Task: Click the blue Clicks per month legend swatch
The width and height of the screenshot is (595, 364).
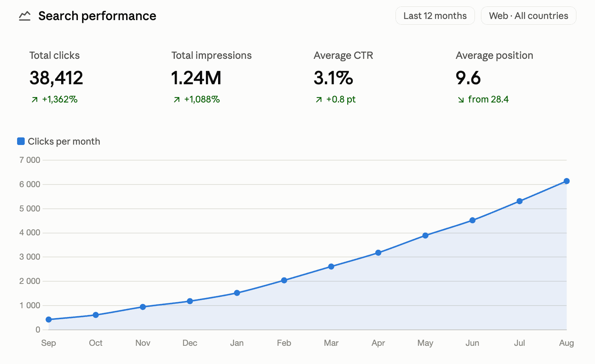Action: pos(21,141)
